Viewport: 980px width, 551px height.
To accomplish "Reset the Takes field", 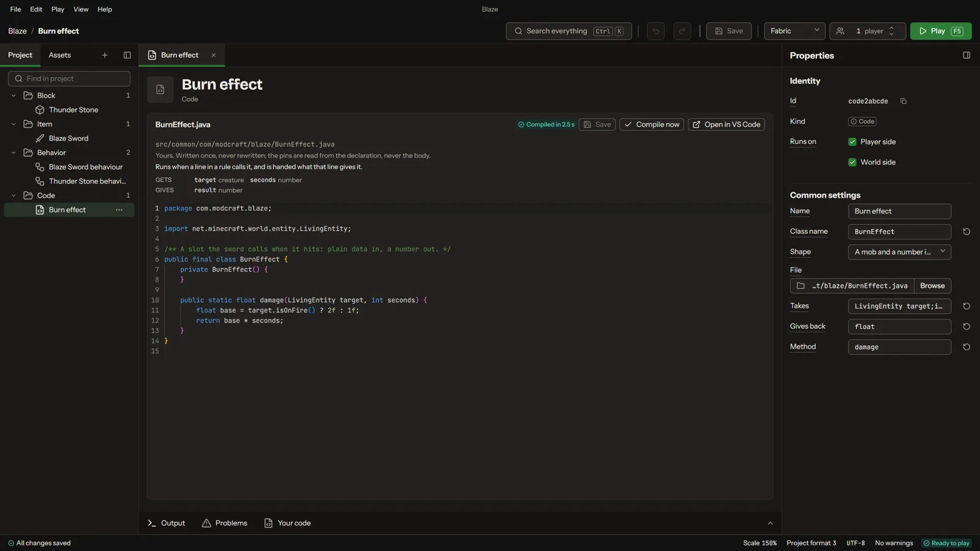I will (967, 306).
